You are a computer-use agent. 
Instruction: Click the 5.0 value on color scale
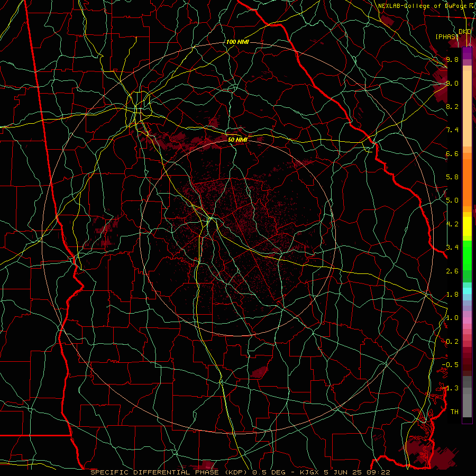point(452,200)
